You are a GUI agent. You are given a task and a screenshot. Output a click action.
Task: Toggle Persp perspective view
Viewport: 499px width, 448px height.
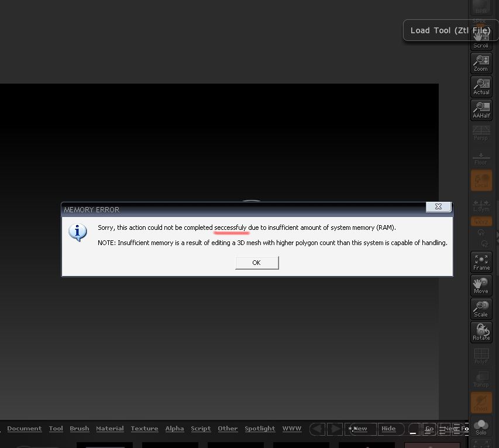481,133
